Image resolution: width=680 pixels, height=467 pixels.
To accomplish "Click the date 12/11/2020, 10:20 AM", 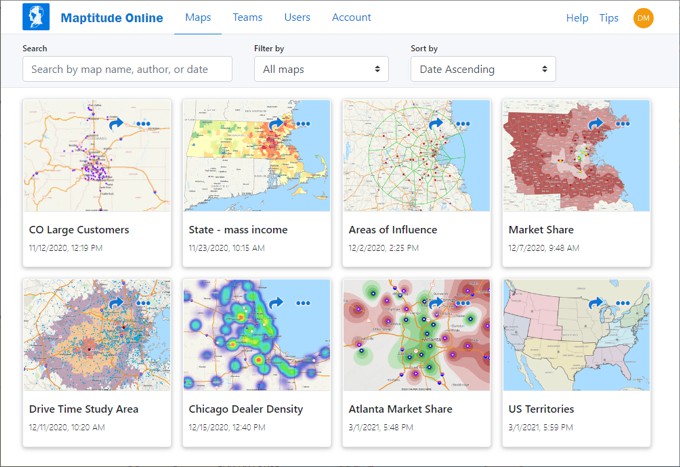I will coord(67,427).
